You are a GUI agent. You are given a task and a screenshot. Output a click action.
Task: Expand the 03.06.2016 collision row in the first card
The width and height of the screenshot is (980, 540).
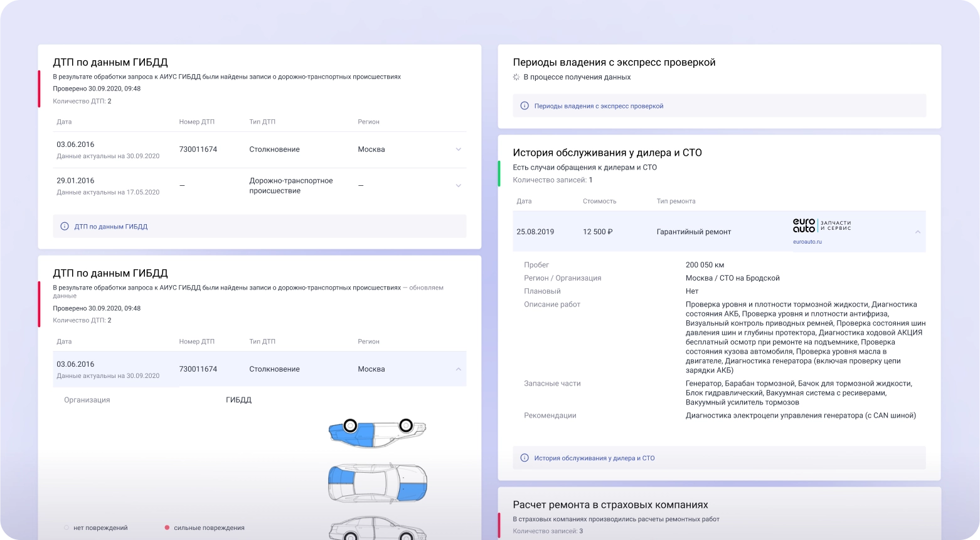[x=459, y=149]
